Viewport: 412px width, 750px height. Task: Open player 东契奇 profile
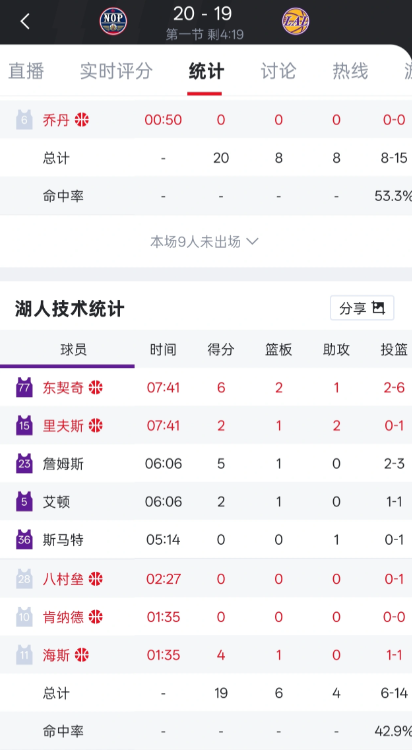coord(63,387)
